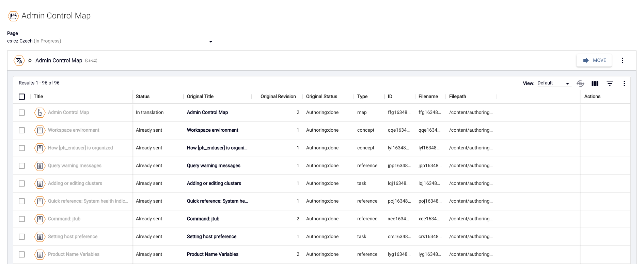Click the MOVE button
The image size is (644, 264).
[594, 60]
